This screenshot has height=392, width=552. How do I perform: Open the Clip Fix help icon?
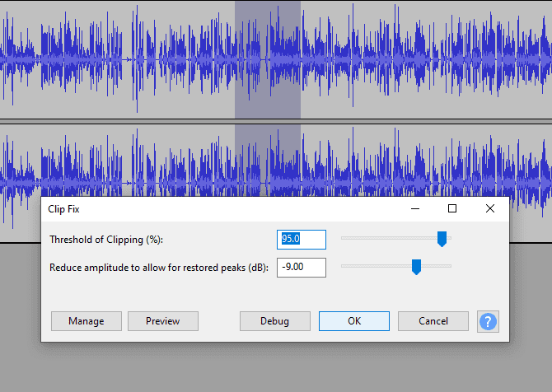click(x=488, y=321)
